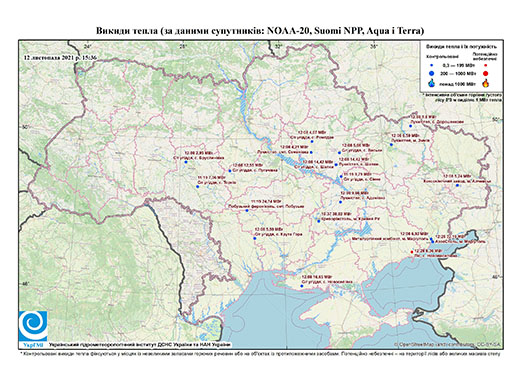
Task: Select the large red circle legend symbol
Action: (x=485, y=73)
